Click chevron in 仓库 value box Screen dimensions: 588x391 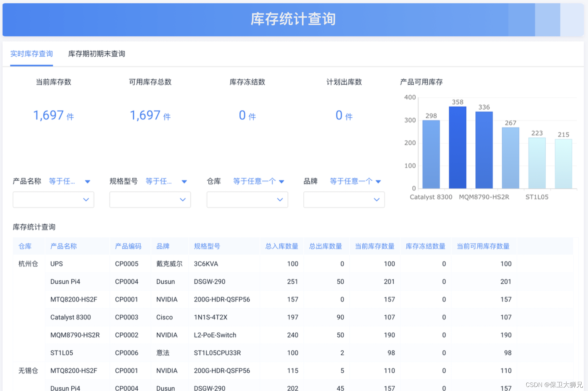pos(280,199)
